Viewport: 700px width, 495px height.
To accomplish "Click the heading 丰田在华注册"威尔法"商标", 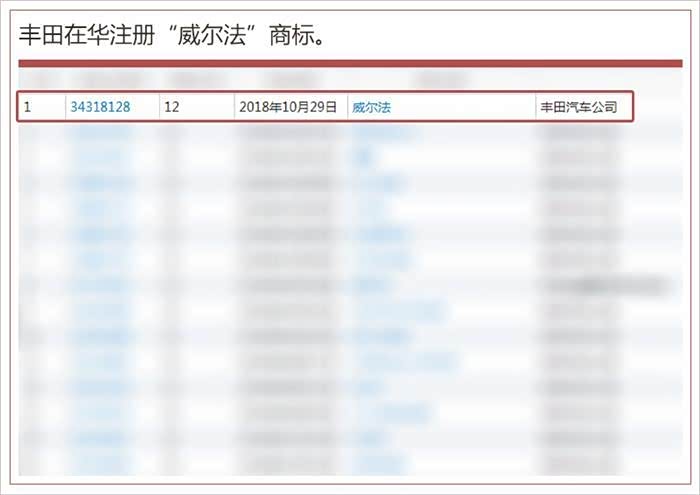I will click(174, 35).
